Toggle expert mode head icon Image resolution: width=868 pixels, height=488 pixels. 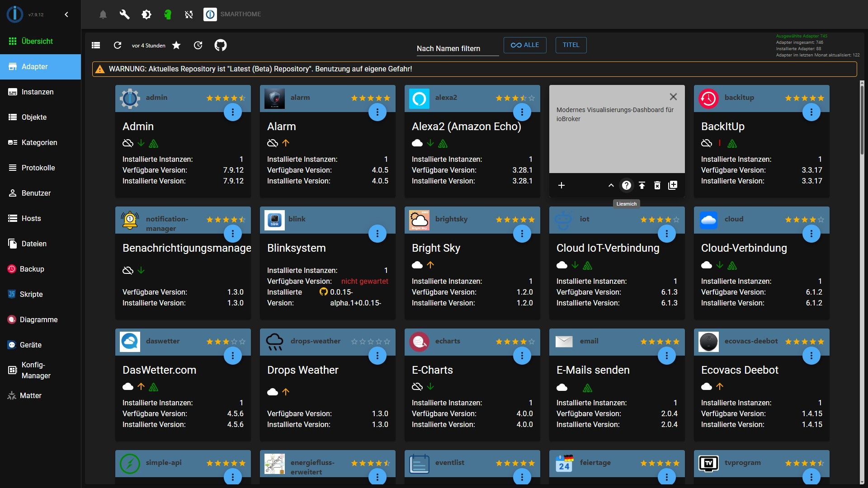pyautogui.click(x=168, y=14)
